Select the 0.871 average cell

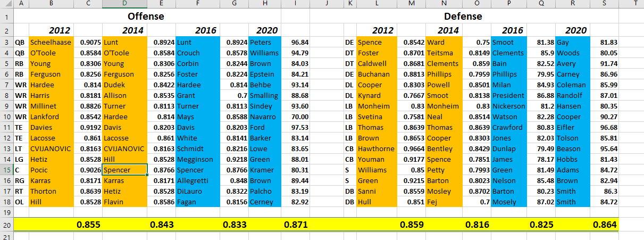click(296, 225)
